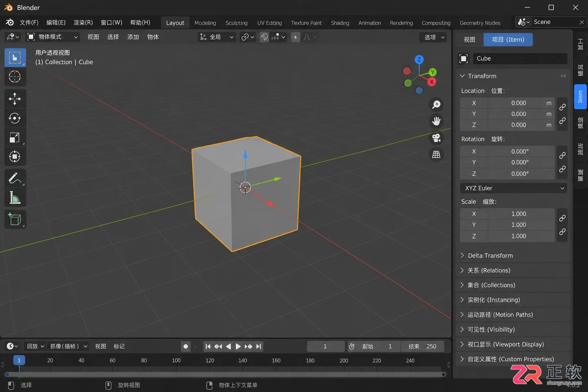Viewport: 588px width, 392px height.
Task: Toggle proportional editing button
Action: pos(295,37)
